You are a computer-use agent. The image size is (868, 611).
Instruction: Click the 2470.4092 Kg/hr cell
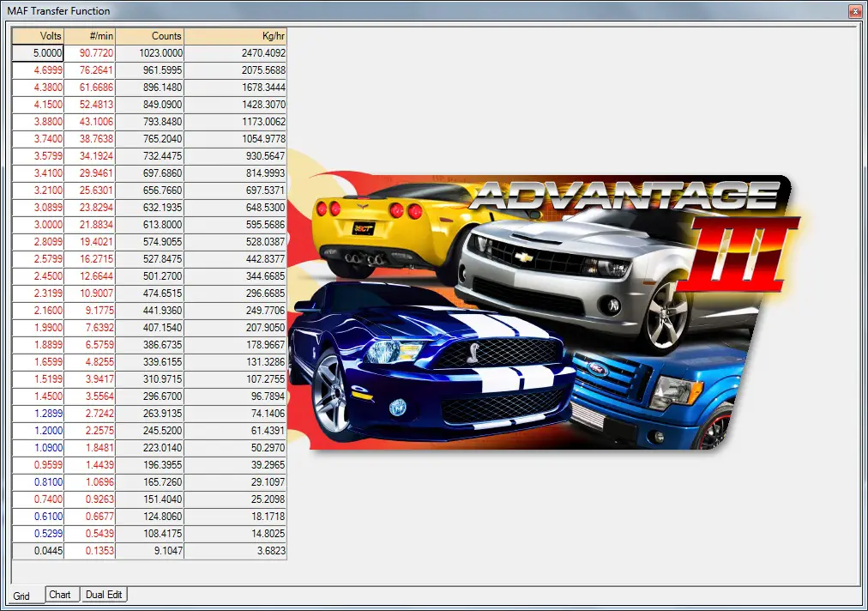pos(235,53)
